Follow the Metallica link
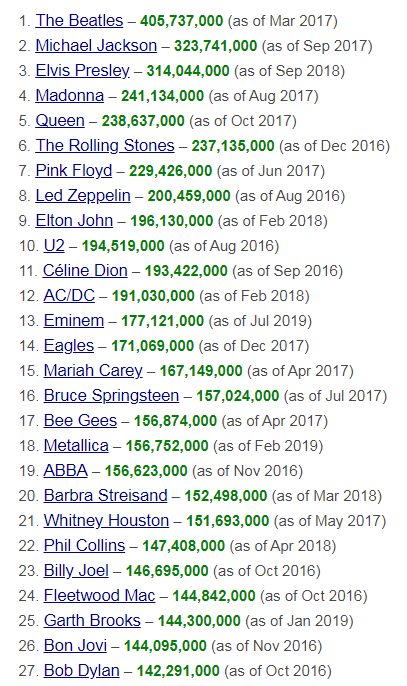The image size is (407, 686). click(x=76, y=445)
